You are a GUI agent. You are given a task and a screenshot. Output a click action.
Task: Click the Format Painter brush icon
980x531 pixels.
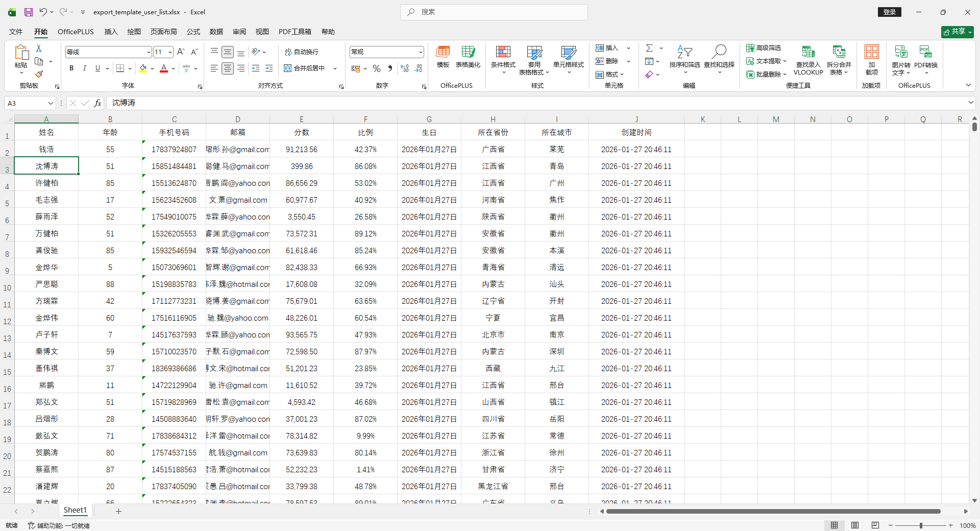[39, 75]
